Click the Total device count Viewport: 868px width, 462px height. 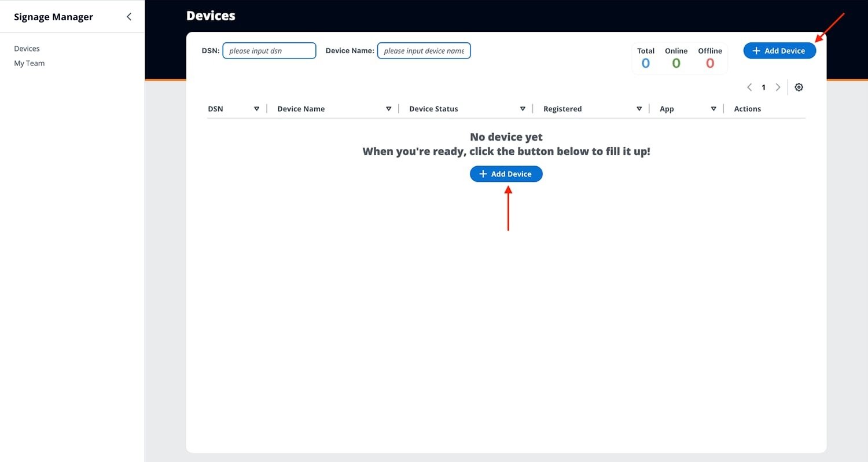coord(646,64)
